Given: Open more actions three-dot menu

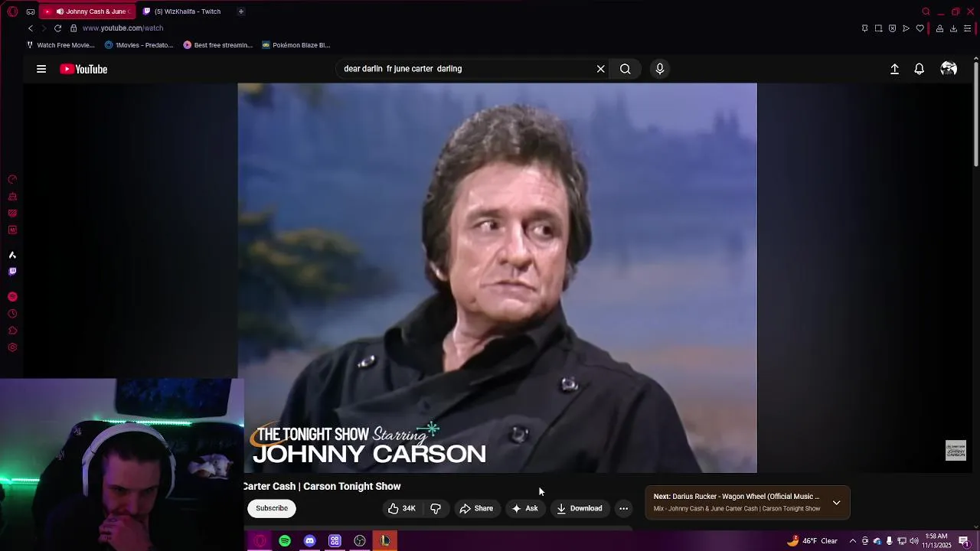Looking at the screenshot, I should 623,508.
